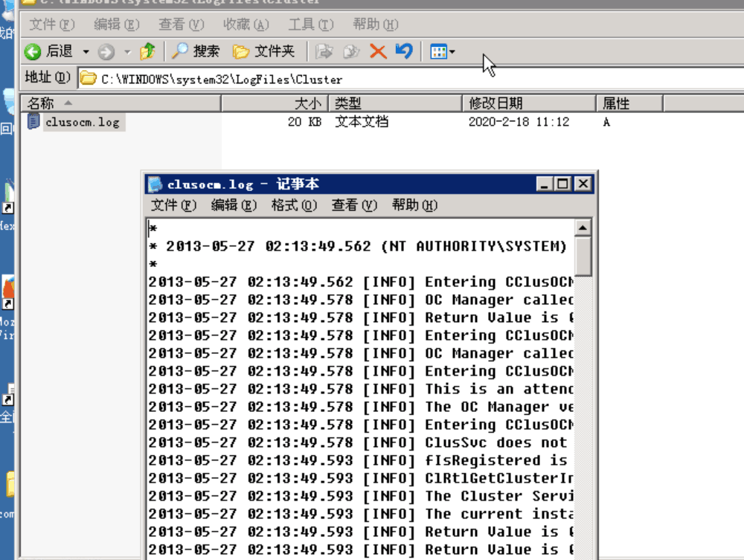Image resolution: width=744 pixels, height=560 pixels.
Task: Click the 'Return Value is' 02:13:49.578 line
Action: pos(361,318)
